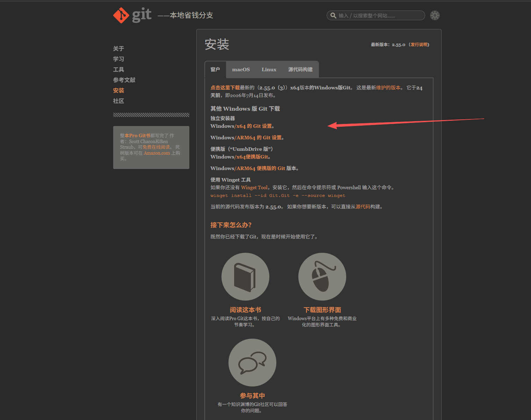Open the Winget Tool link

(x=254, y=187)
